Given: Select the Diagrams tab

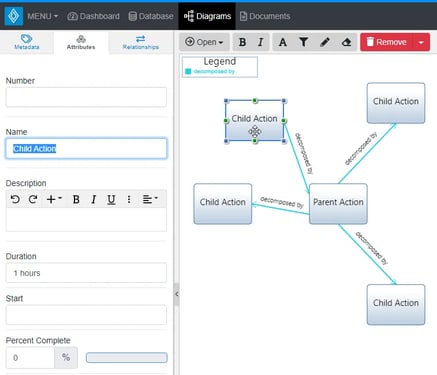Looking at the screenshot, I should click(207, 16).
